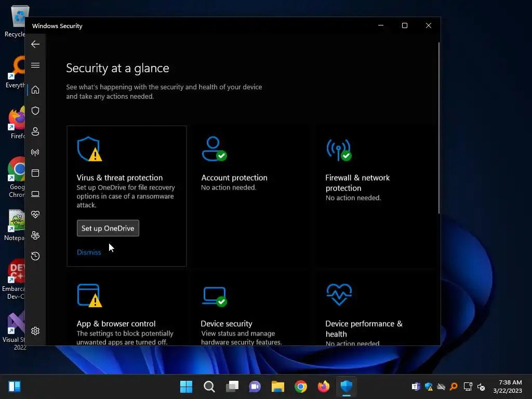Open taskbar Search magnifier

[x=209, y=387]
